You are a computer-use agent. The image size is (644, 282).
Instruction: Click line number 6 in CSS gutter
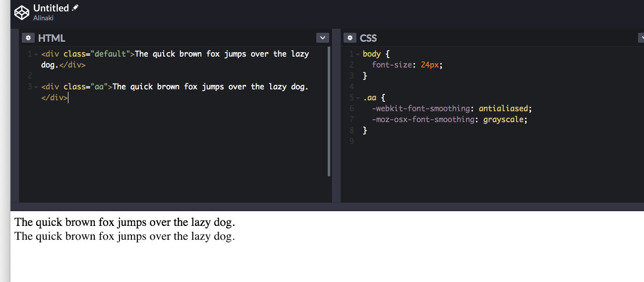[x=351, y=108]
